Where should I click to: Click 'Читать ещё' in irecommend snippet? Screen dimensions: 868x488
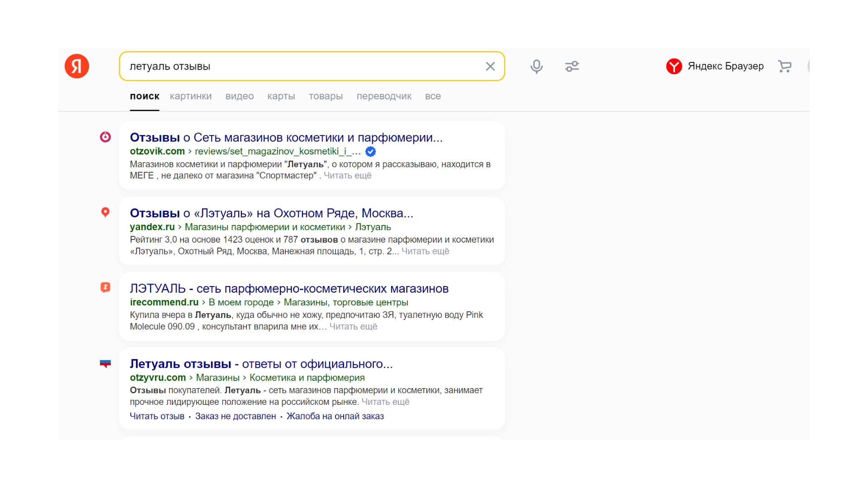[x=354, y=327]
